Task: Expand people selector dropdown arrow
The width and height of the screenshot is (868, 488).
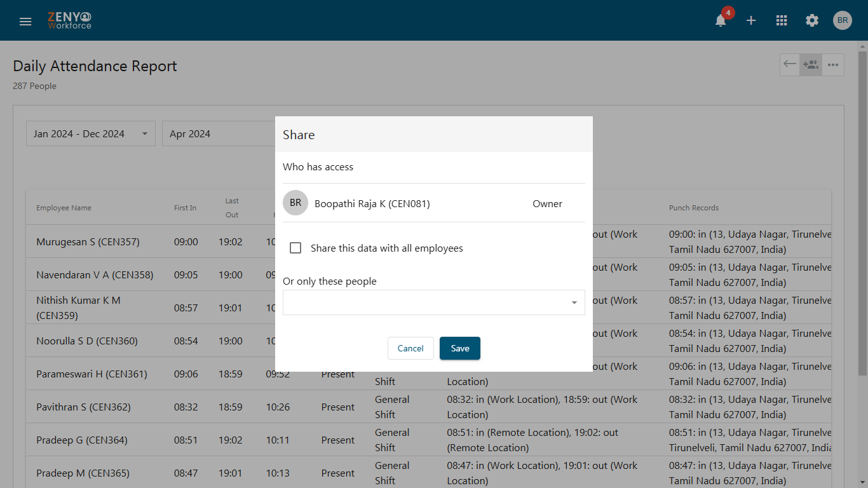Action: (574, 302)
